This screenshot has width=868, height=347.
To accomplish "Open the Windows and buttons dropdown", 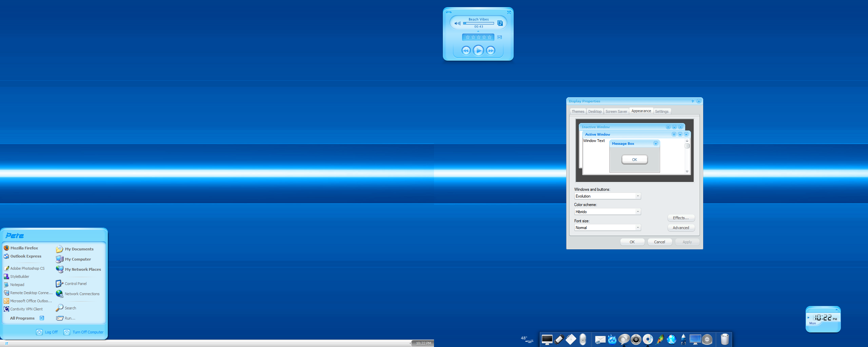I will [607, 196].
